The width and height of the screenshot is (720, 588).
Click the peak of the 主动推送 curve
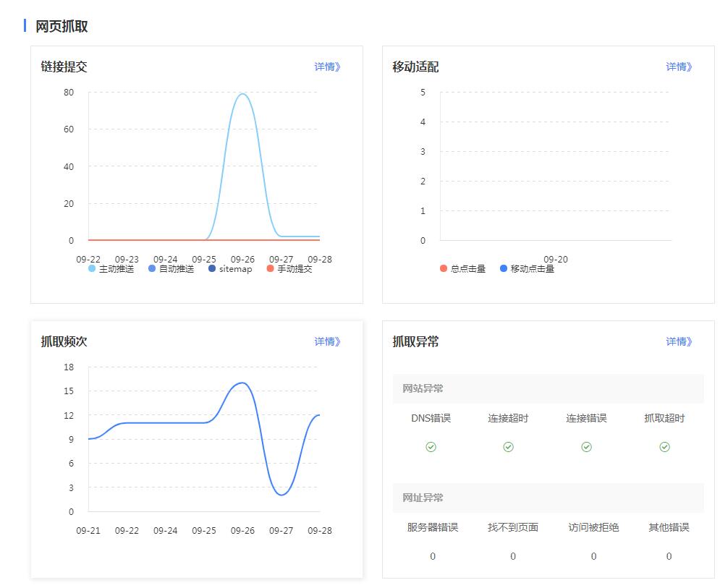click(x=242, y=93)
